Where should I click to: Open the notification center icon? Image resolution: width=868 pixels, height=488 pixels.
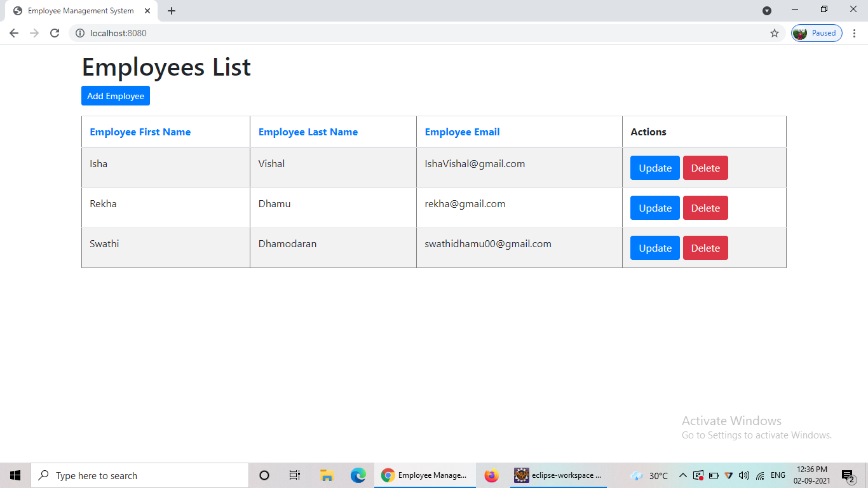pos(848,475)
